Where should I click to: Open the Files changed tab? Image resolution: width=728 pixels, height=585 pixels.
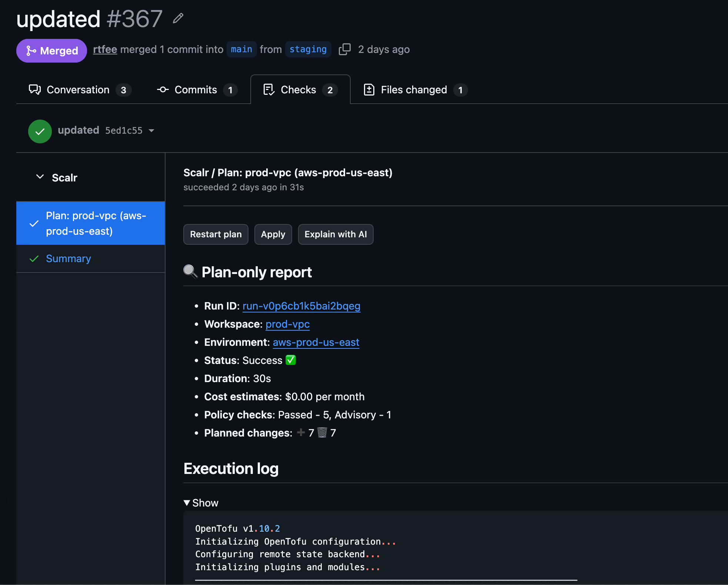pyautogui.click(x=414, y=90)
